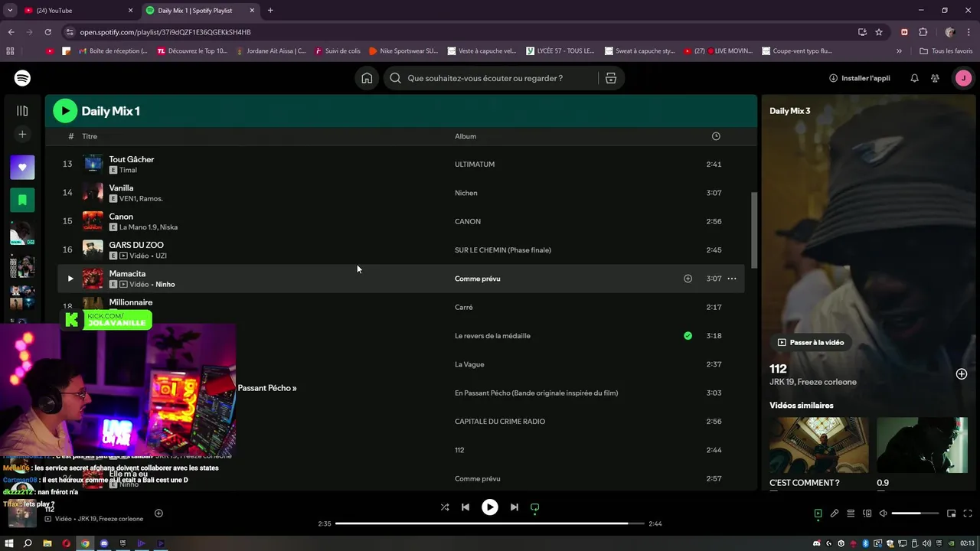Open notifications bell in Spotify
The height and width of the screenshot is (551, 980).
point(914,78)
